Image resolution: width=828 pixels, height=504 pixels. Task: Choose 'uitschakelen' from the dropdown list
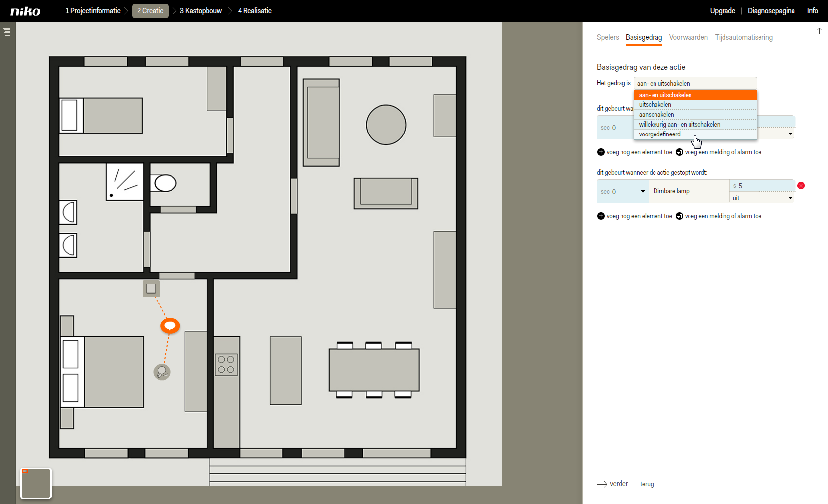(x=695, y=105)
